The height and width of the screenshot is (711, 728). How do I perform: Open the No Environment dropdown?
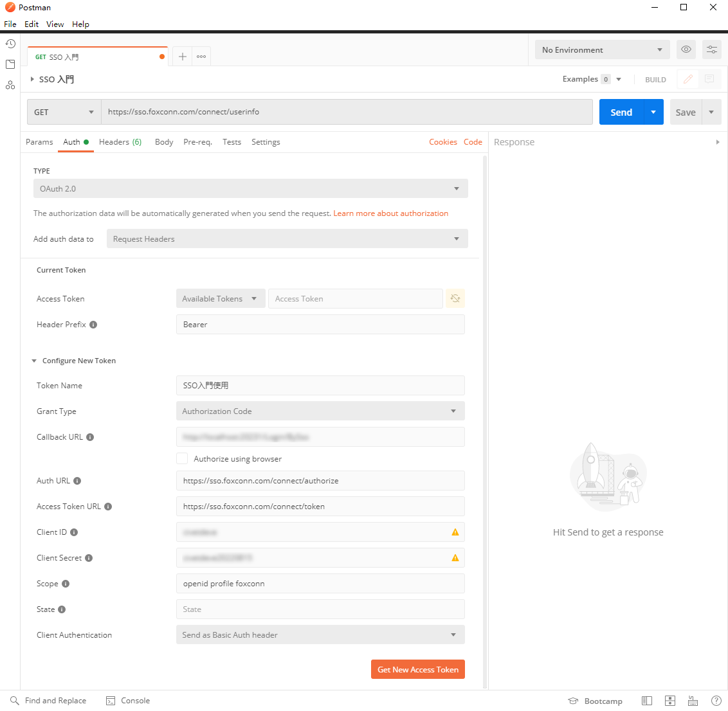tap(602, 50)
